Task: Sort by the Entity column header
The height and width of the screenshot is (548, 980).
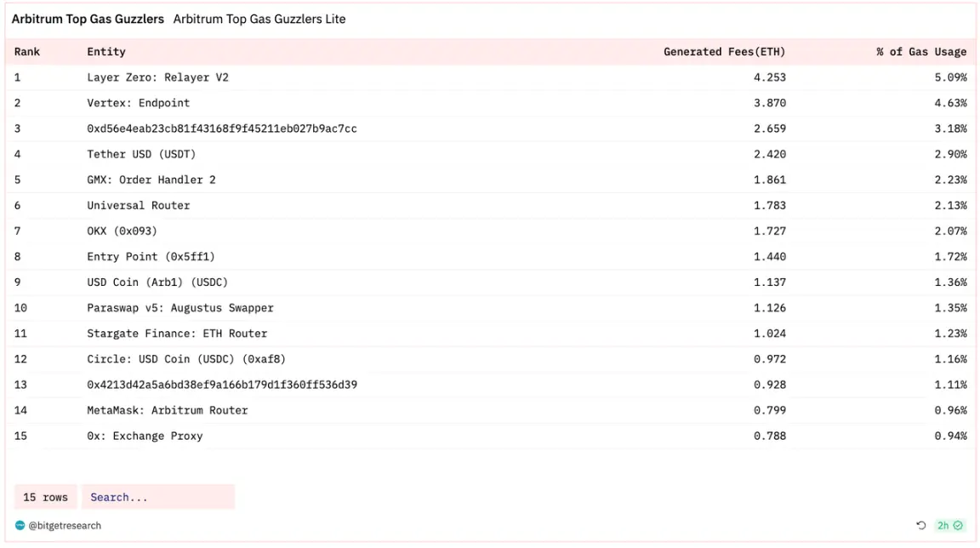Action: [x=106, y=52]
